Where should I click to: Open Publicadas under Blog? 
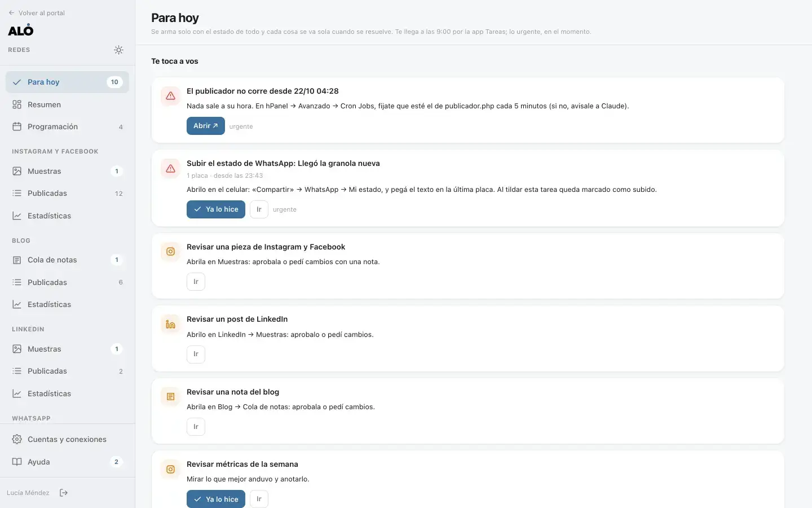coord(67,282)
